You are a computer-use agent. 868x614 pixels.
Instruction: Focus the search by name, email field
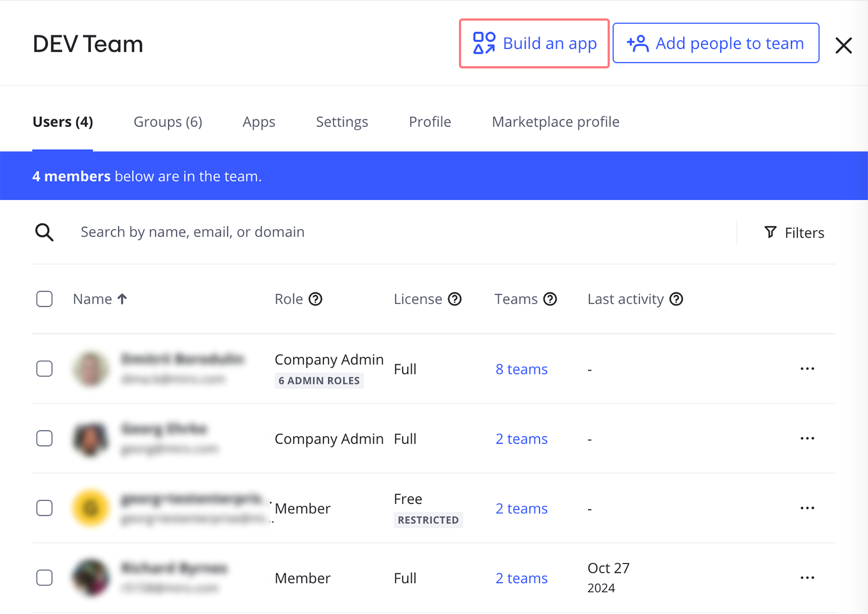tap(380, 232)
